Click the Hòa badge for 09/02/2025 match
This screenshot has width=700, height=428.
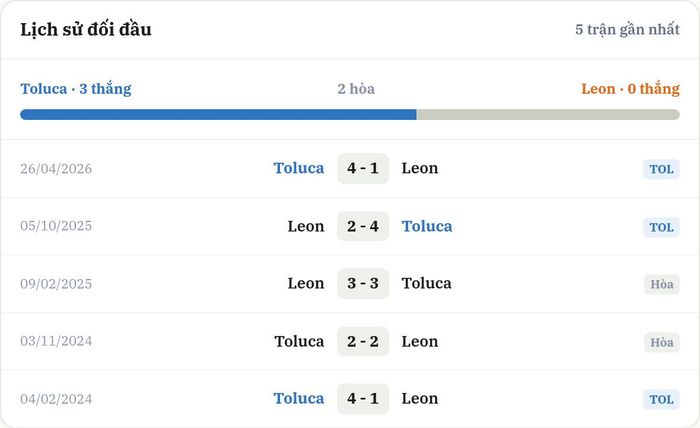[x=662, y=284]
